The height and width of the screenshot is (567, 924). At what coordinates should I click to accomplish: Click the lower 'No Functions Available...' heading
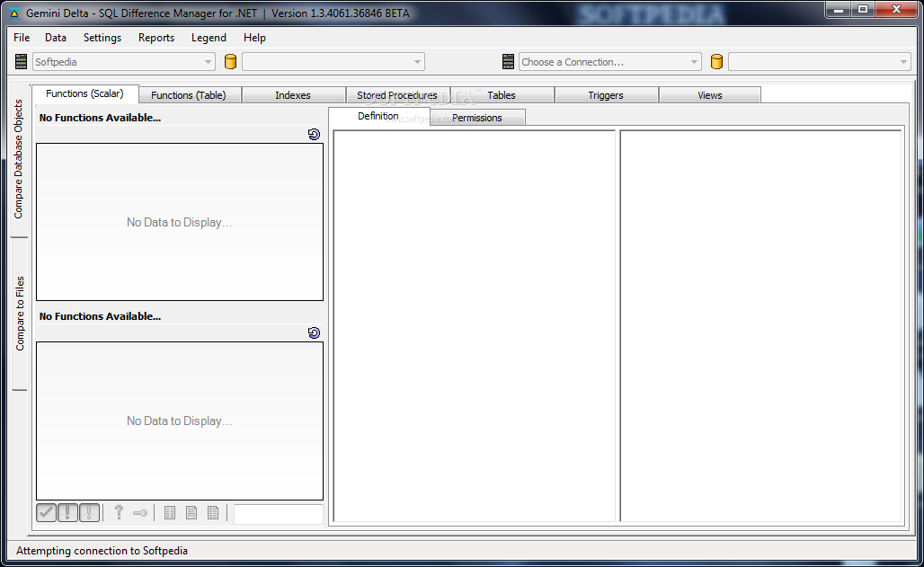pyautogui.click(x=100, y=316)
